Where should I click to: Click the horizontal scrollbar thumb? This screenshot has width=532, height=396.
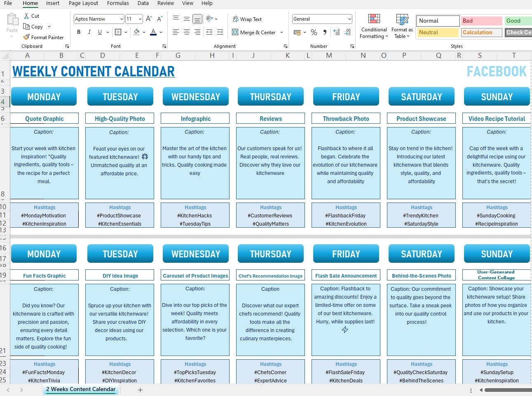point(508,390)
